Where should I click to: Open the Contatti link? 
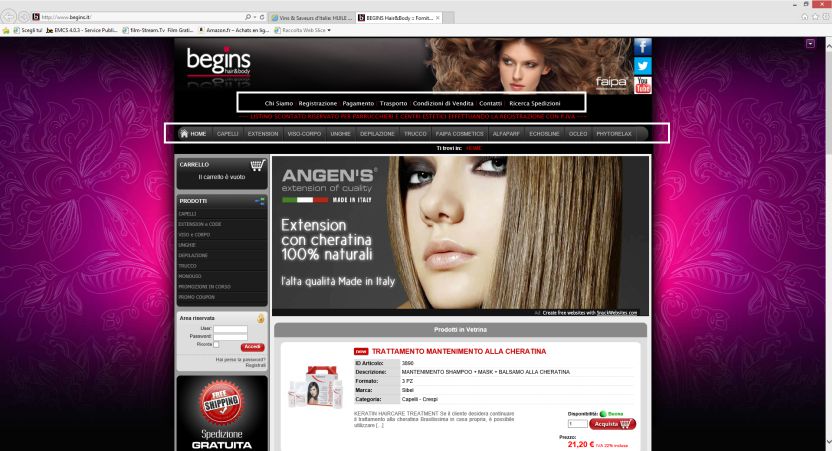point(490,103)
